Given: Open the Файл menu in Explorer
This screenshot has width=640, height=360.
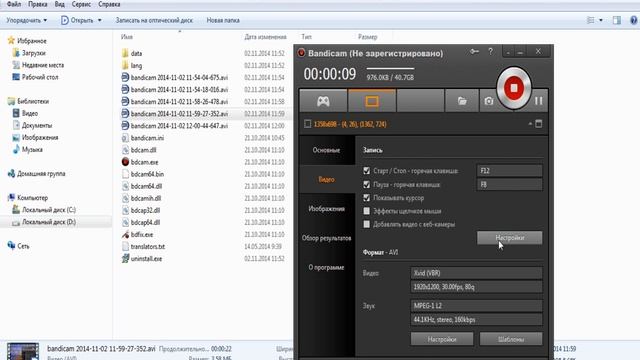Looking at the screenshot, I should tap(14, 4).
